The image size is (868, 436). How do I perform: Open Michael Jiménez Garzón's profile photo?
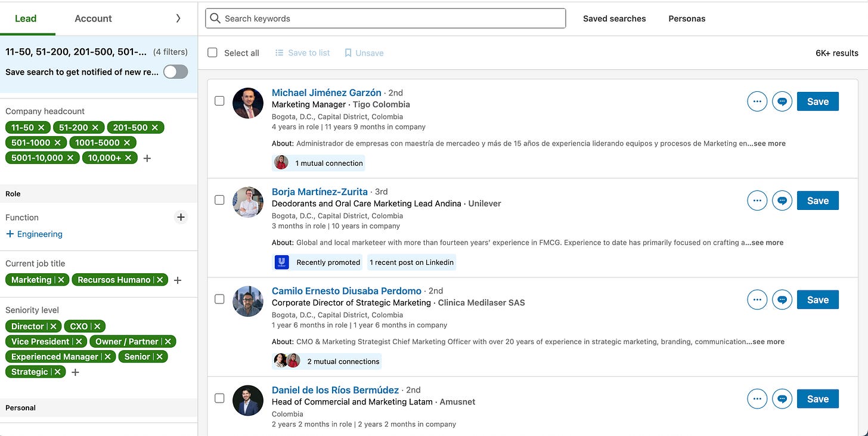(247, 103)
